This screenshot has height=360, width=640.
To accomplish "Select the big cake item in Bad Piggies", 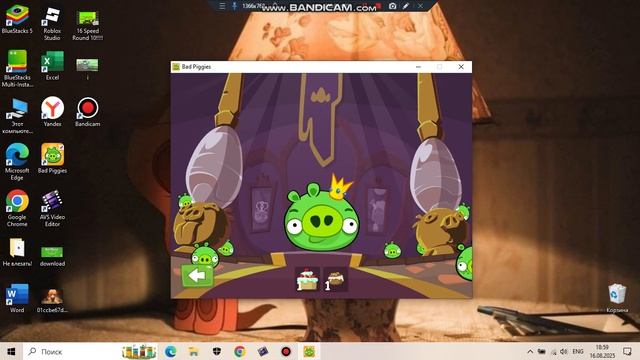I will tap(307, 279).
